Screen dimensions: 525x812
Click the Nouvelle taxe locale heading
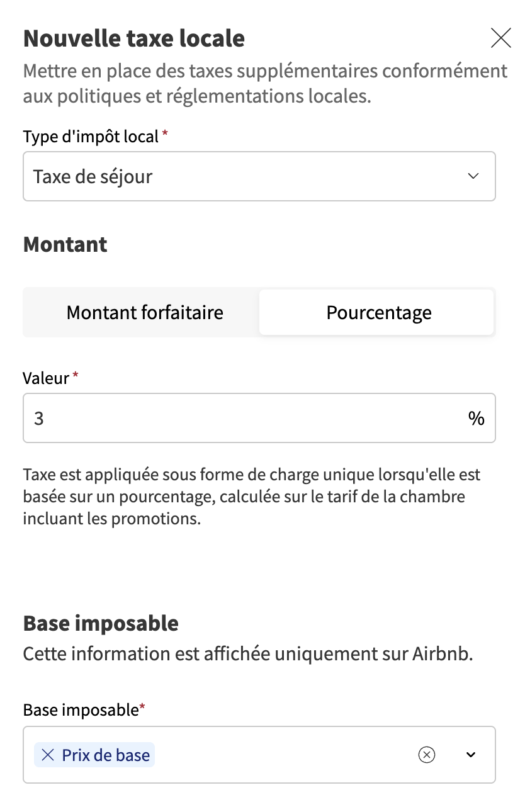[x=134, y=38]
